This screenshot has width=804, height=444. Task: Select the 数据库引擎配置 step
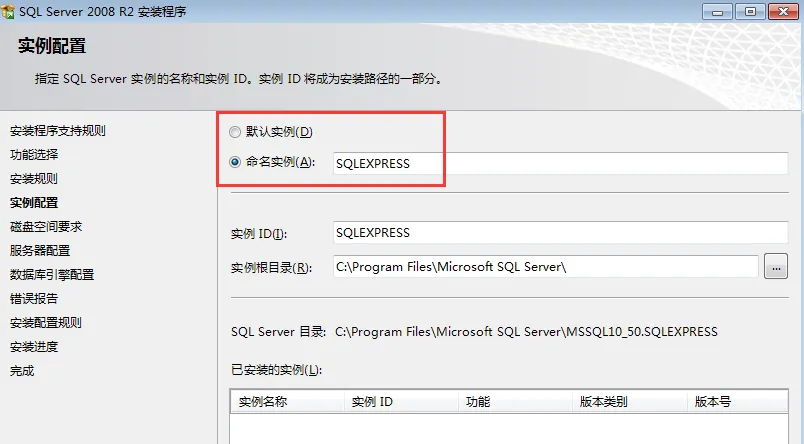(x=52, y=275)
